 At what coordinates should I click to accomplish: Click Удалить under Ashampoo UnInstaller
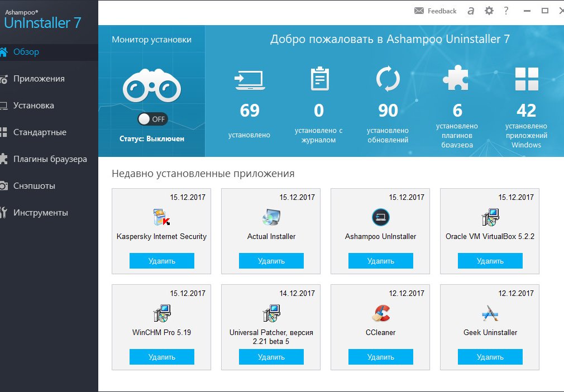click(x=380, y=261)
